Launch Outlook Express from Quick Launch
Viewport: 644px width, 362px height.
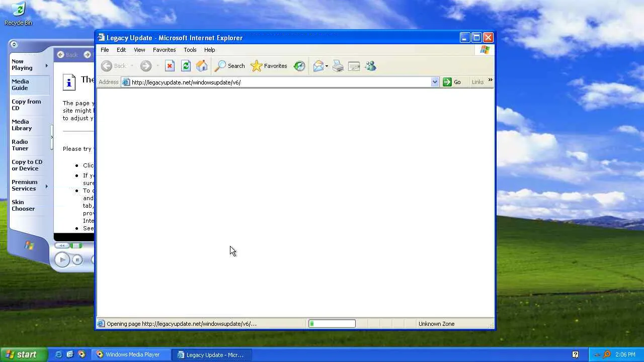tap(70, 354)
